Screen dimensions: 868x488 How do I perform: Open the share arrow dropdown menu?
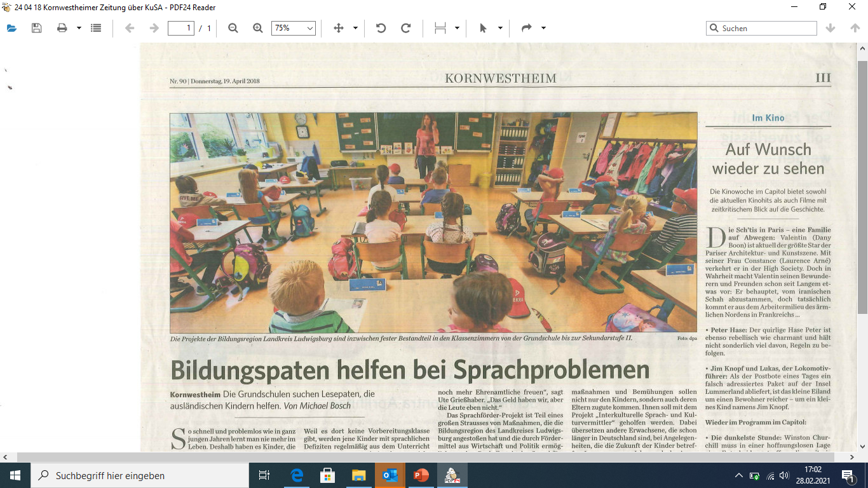pyautogui.click(x=543, y=28)
